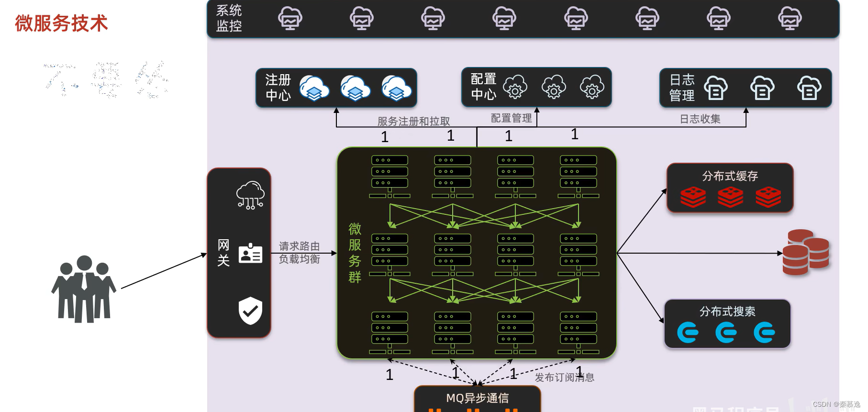Click the group of users icon
868x412 pixels.
[x=84, y=289]
